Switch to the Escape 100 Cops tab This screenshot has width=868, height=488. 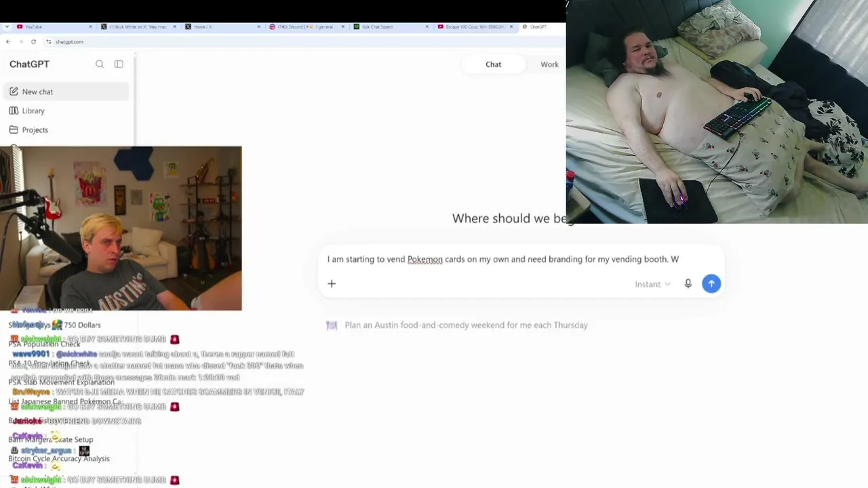pos(475,26)
